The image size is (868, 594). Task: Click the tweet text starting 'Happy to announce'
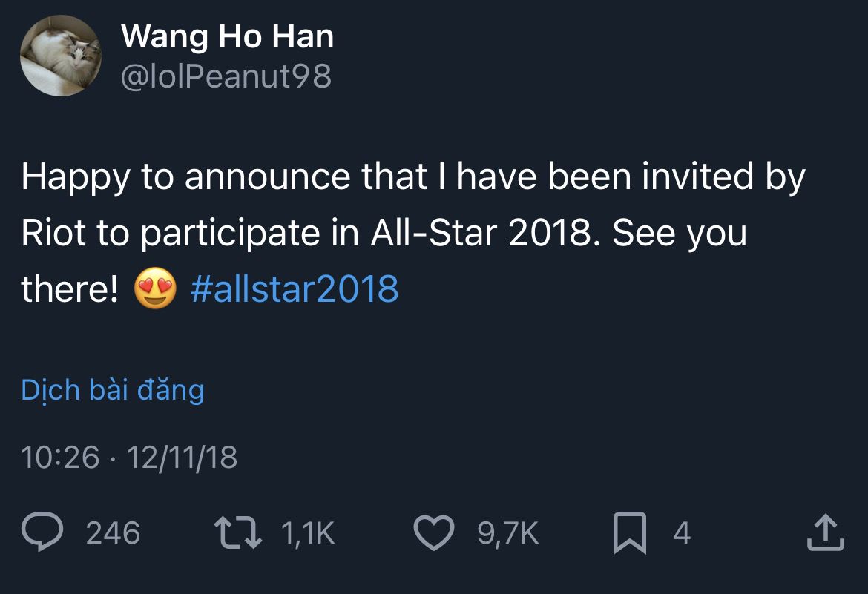(413, 233)
